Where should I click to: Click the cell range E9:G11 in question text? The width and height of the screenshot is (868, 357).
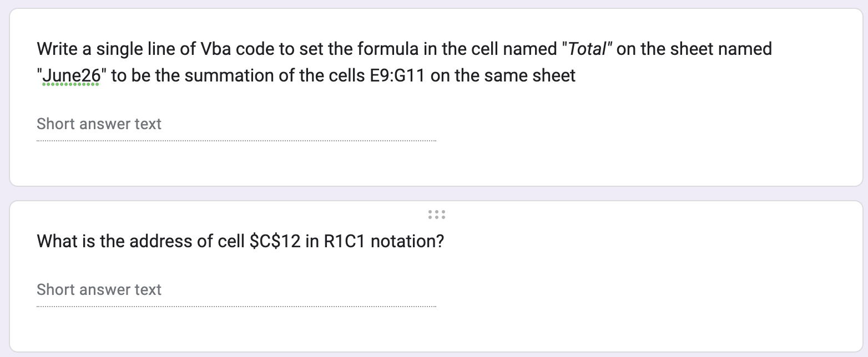(x=397, y=75)
